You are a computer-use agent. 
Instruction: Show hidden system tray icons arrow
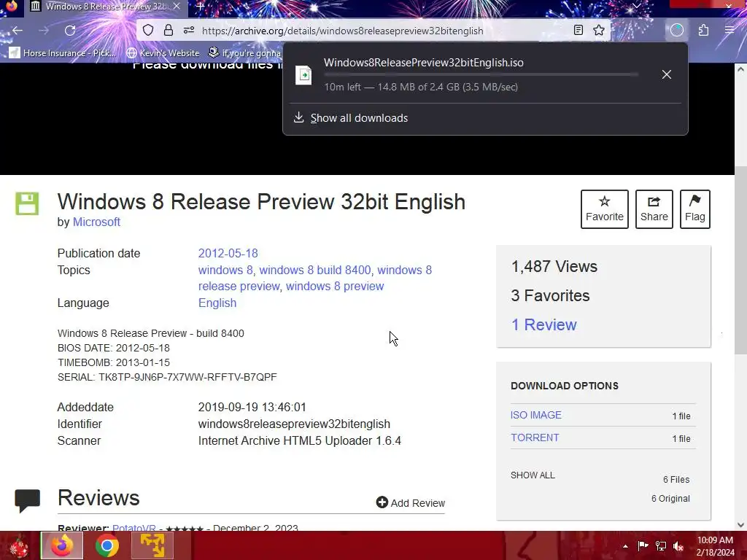[x=625, y=546]
